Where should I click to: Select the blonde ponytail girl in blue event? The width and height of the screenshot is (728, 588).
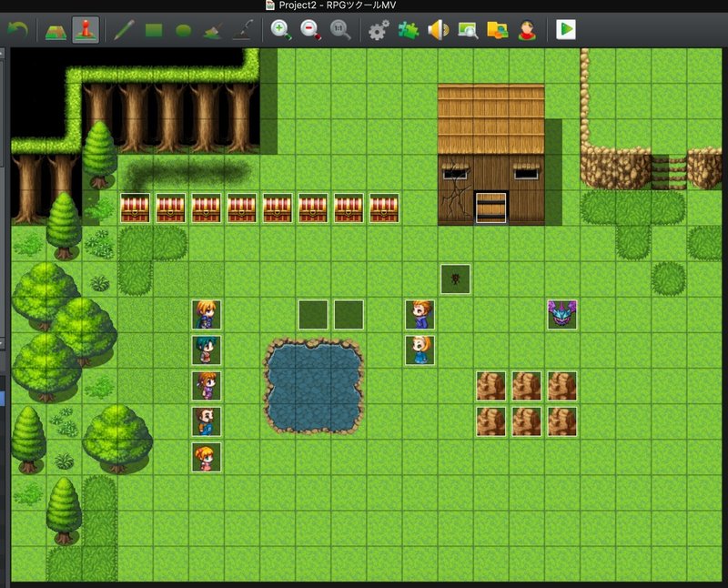point(420,350)
